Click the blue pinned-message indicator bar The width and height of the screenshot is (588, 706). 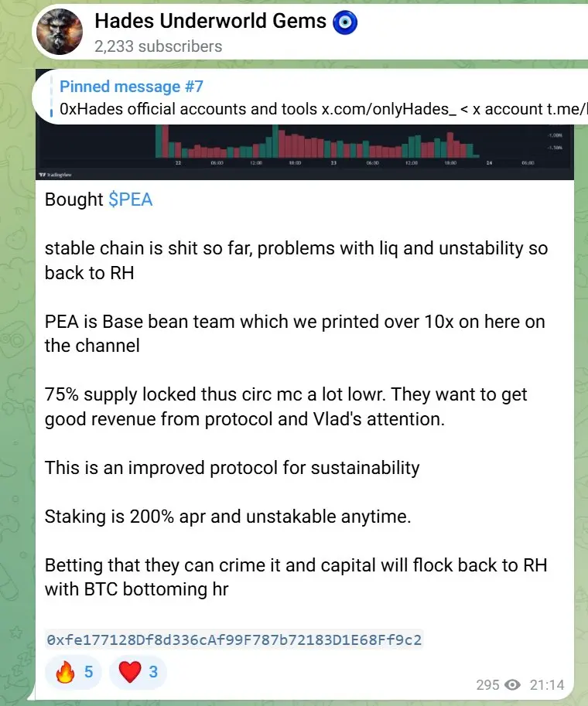coord(51,97)
